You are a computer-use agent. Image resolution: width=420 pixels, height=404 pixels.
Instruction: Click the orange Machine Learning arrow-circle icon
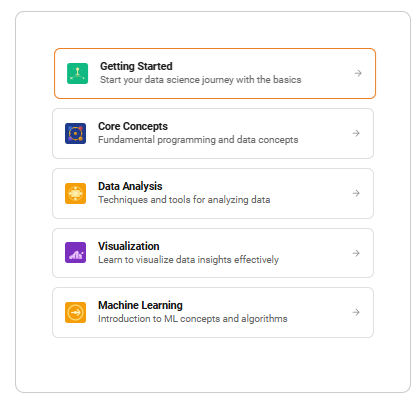click(x=75, y=312)
